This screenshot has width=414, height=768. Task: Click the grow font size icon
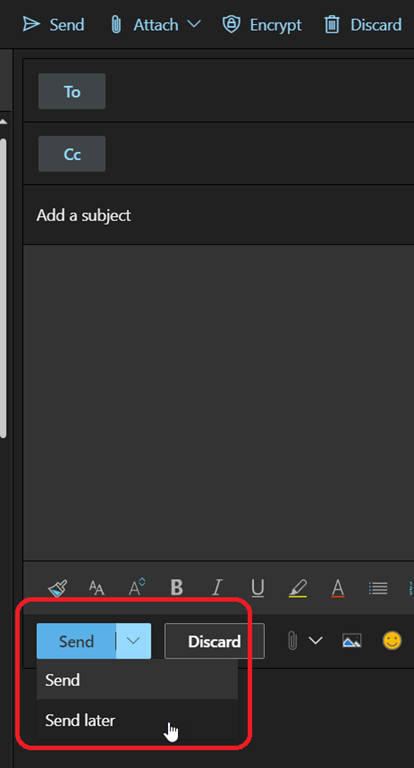point(137,587)
